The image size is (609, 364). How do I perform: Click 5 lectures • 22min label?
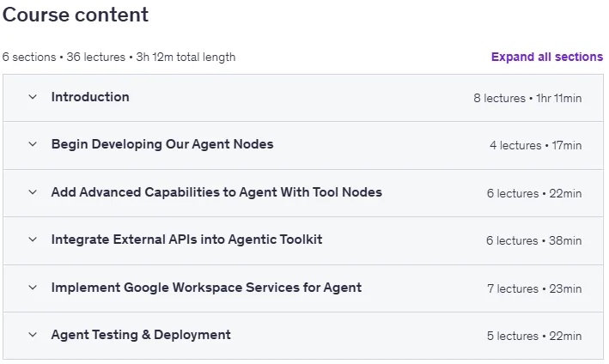tap(534, 336)
